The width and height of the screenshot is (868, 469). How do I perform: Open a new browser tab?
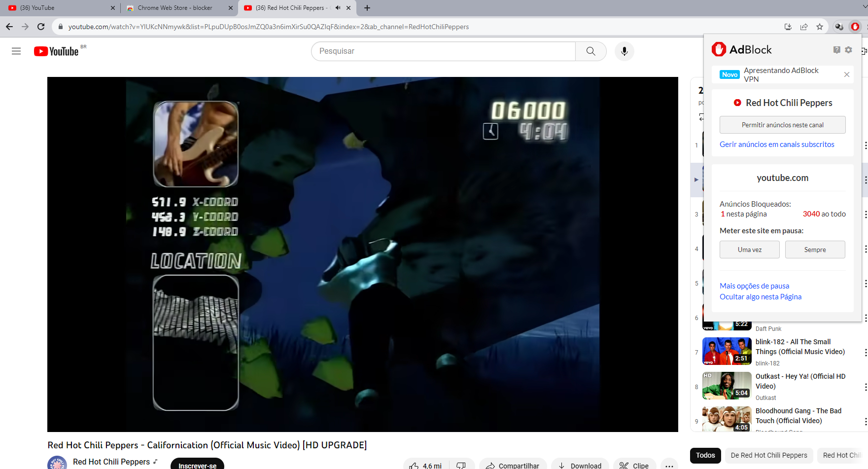[367, 8]
